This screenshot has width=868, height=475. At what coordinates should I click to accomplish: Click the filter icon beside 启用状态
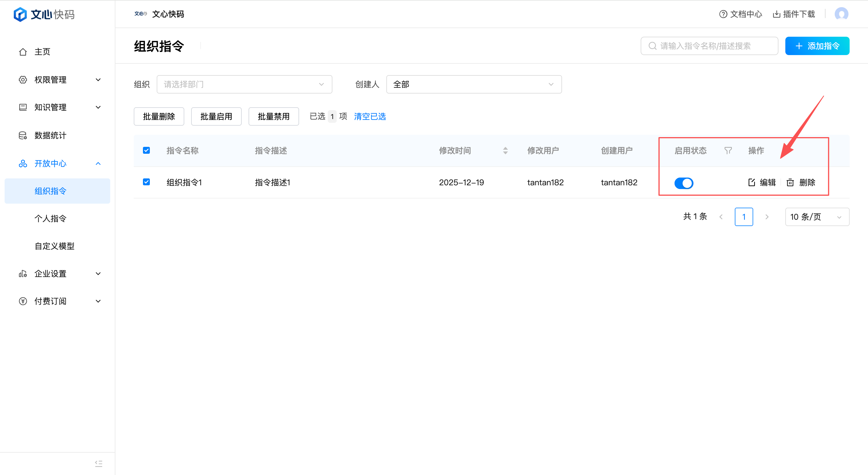coord(728,151)
